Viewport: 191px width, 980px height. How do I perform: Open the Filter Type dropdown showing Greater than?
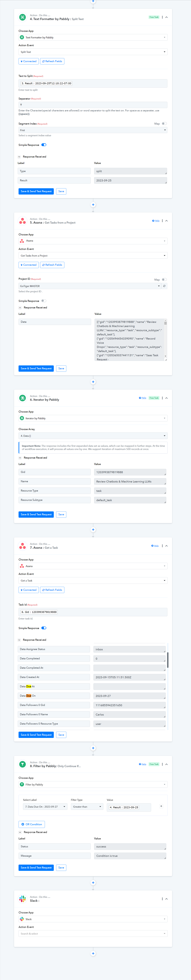[x=87, y=806]
